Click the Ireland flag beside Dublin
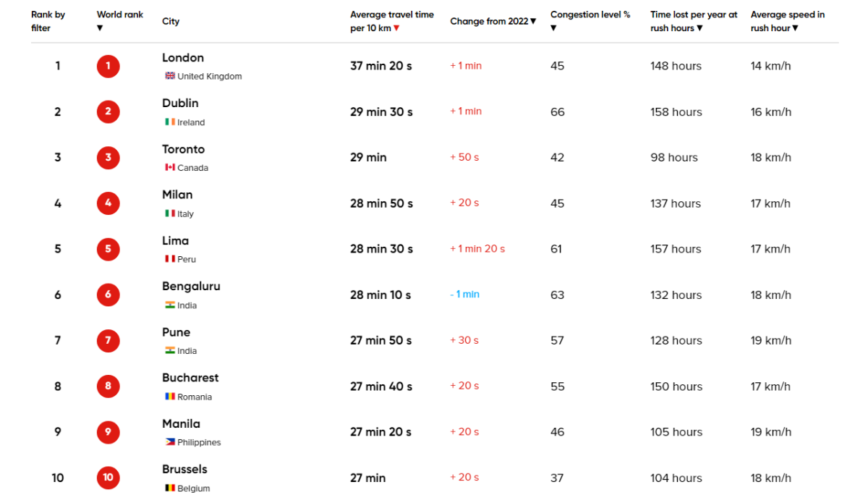868x503 pixels. [x=170, y=122]
